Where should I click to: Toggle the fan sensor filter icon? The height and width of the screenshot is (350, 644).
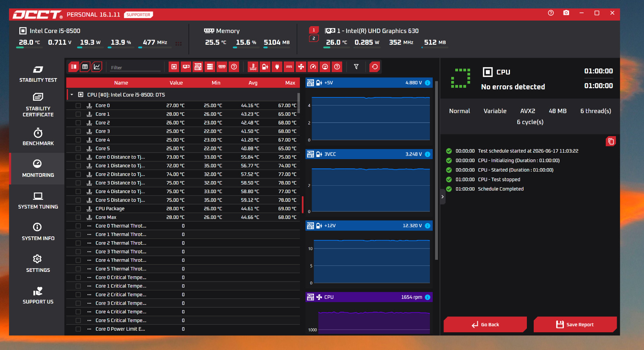click(x=301, y=67)
